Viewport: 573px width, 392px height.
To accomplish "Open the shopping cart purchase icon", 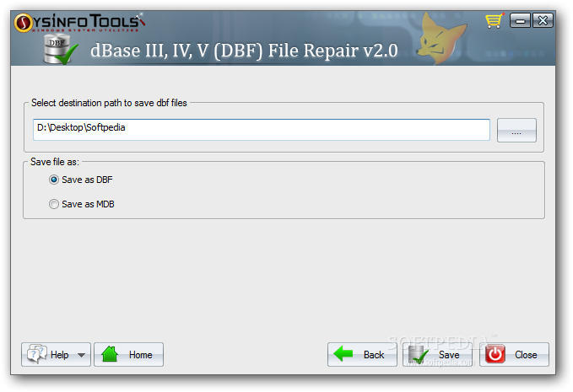I will (x=495, y=20).
